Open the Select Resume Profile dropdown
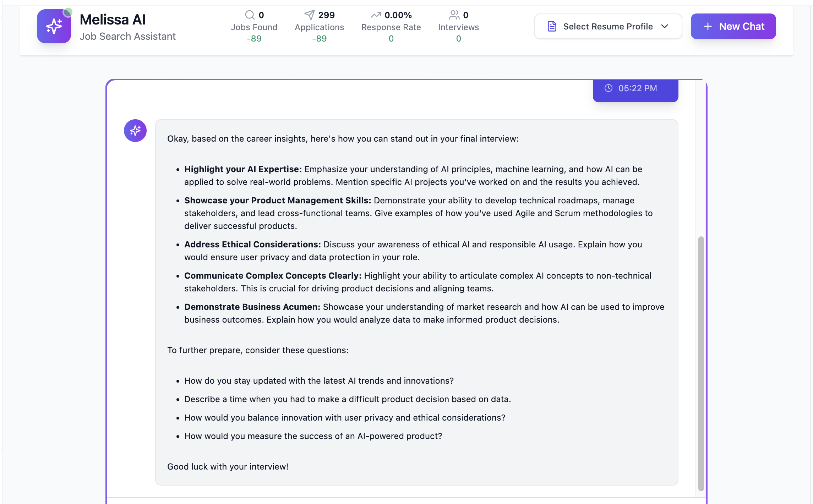 tap(608, 26)
